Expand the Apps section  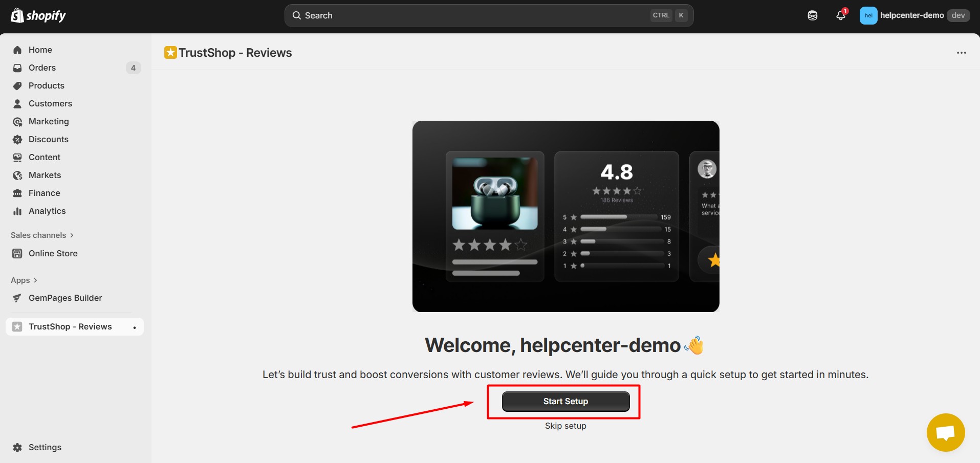[24, 280]
